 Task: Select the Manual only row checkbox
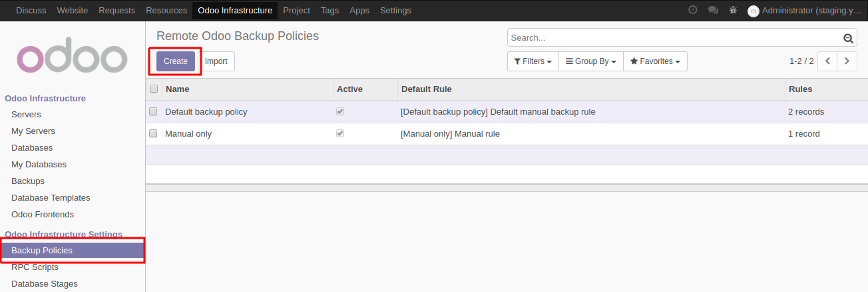coord(153,133)
